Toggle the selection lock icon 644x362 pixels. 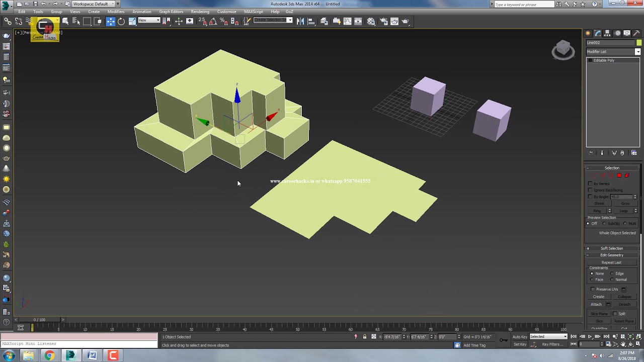point(365,337)
